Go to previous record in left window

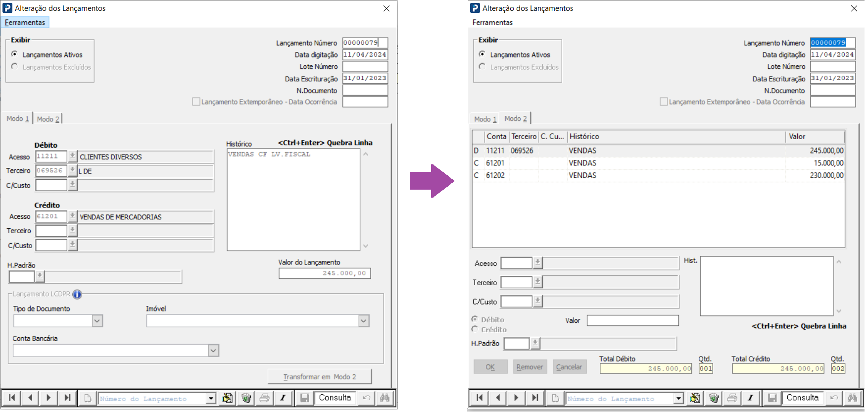pyautogui.click(x=30, y=398)
